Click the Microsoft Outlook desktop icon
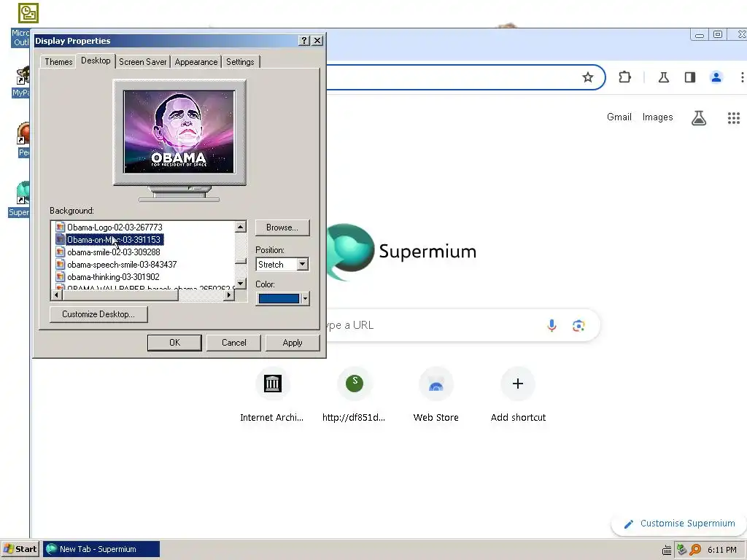747x560 pixels. [x=28, y=13]
